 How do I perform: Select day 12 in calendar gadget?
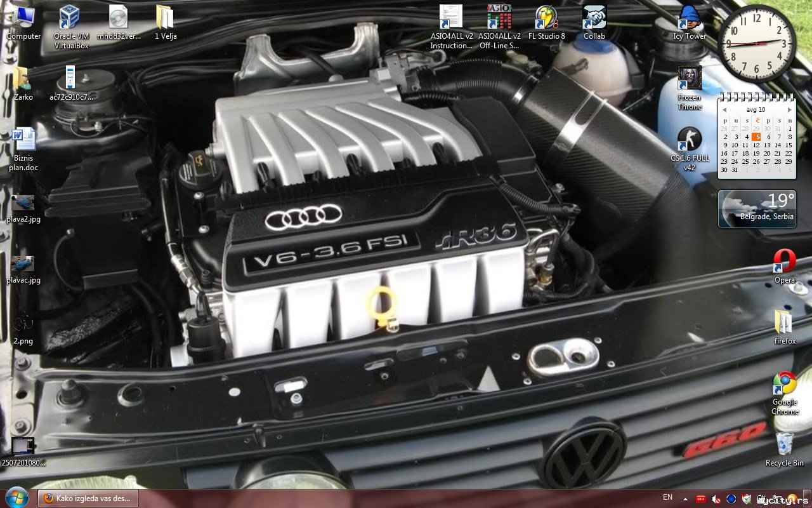pos(756,145)
